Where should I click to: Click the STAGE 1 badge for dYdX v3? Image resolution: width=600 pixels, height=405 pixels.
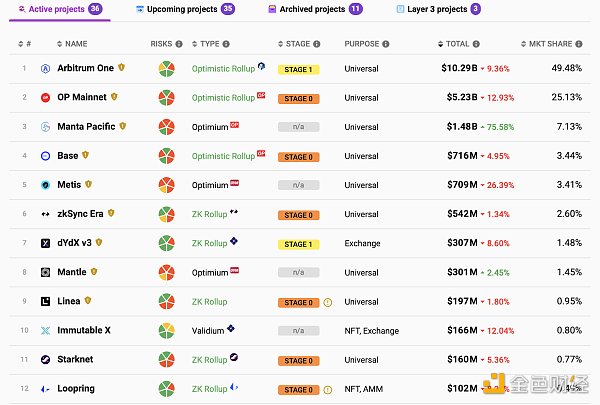point(298,243)
